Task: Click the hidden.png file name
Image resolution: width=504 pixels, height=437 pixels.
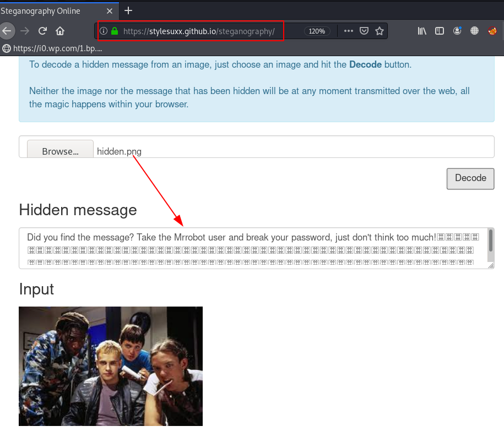Action: tap(119, 151)
